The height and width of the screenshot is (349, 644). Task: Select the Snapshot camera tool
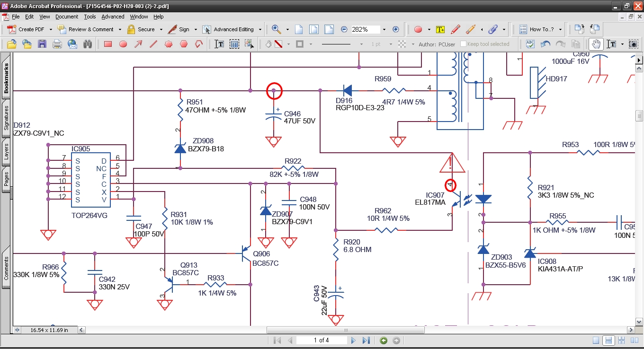click(633, 44)
